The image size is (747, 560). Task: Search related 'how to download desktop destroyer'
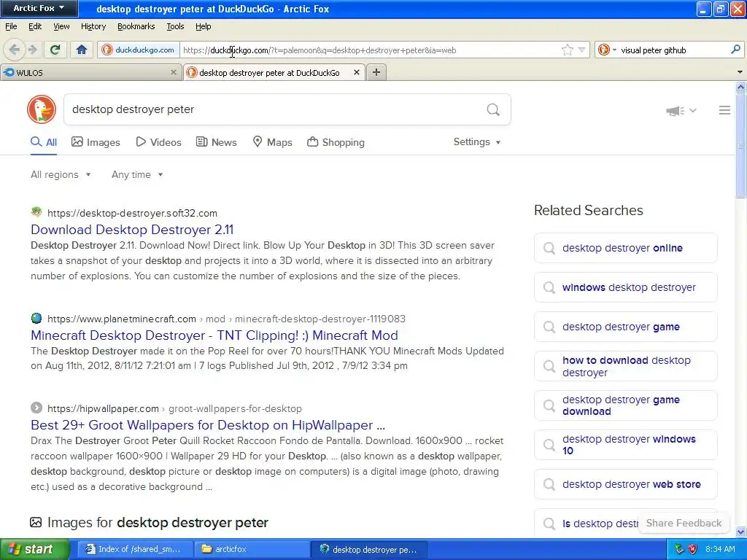tap(625, 366)
